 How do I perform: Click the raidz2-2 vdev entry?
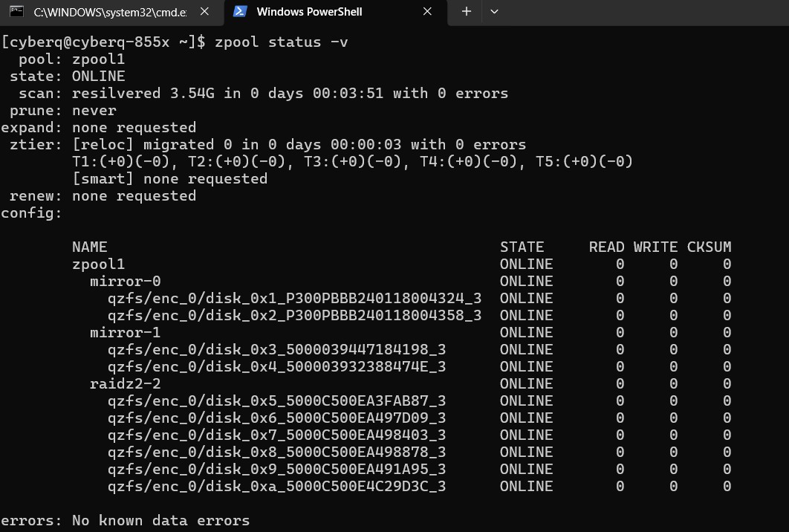(x=125, y=383)
